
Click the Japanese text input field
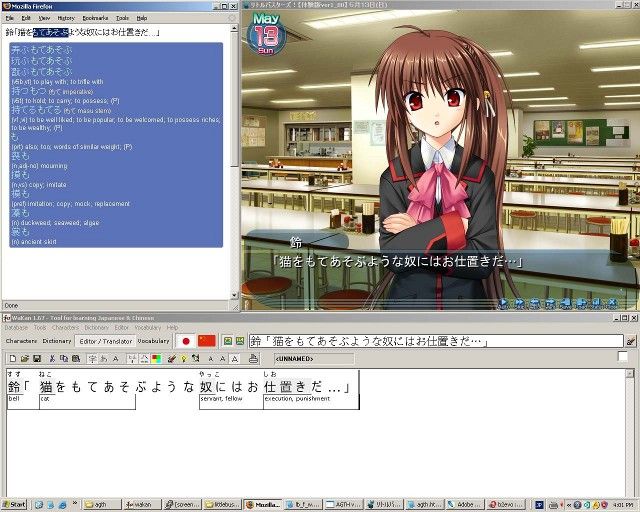(x=436, y=341)
